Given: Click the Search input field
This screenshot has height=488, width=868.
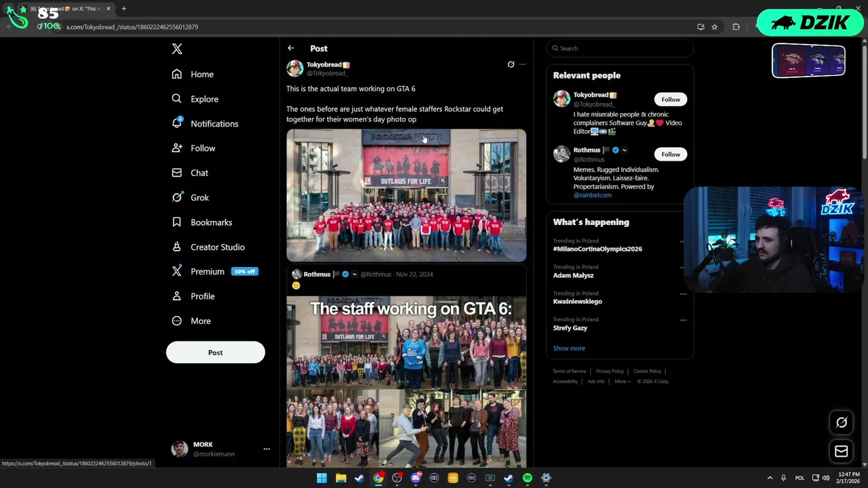Looking at the screenshot, I should point(620,48).
